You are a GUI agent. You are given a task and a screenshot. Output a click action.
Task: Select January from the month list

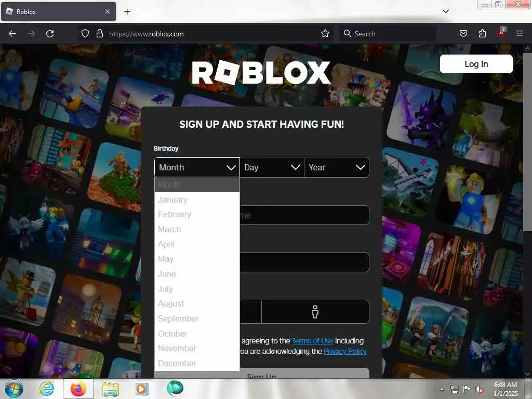pyautogui.click(x=197, y=199)
